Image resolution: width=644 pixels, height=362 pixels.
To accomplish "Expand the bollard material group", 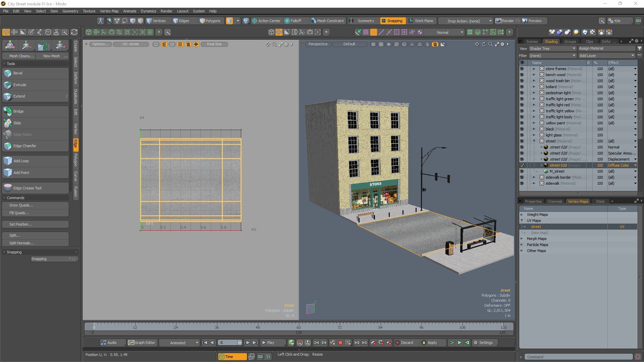I will pyautogui.click(x=534, y=87).
